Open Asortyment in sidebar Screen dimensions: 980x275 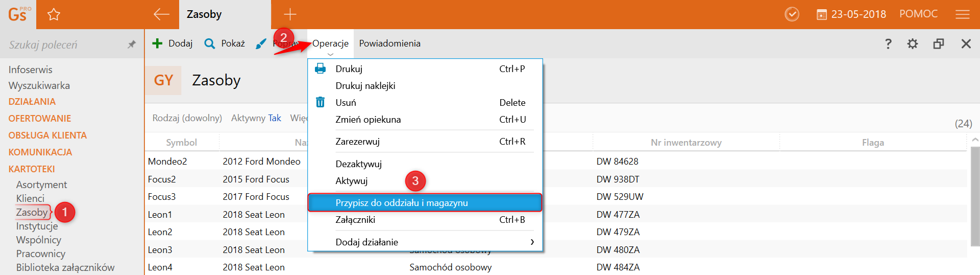41,185
